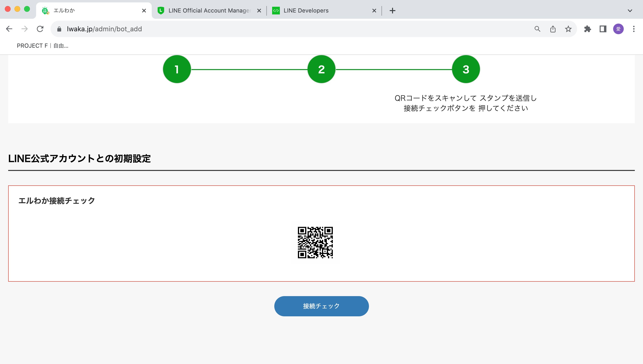This screenshot has width=643, height=364.
Task: Switch to the エルわか tab
Action: [x=94, y=11]
